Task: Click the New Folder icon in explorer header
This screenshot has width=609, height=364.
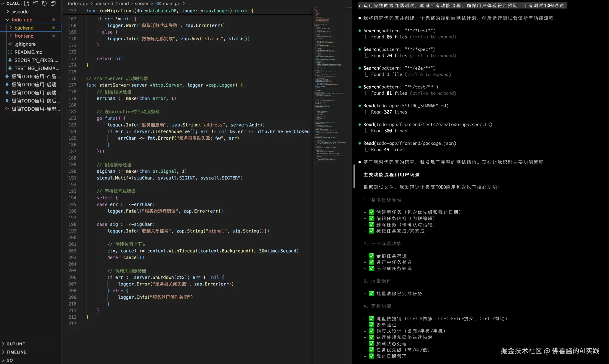Action: (36, 4)
